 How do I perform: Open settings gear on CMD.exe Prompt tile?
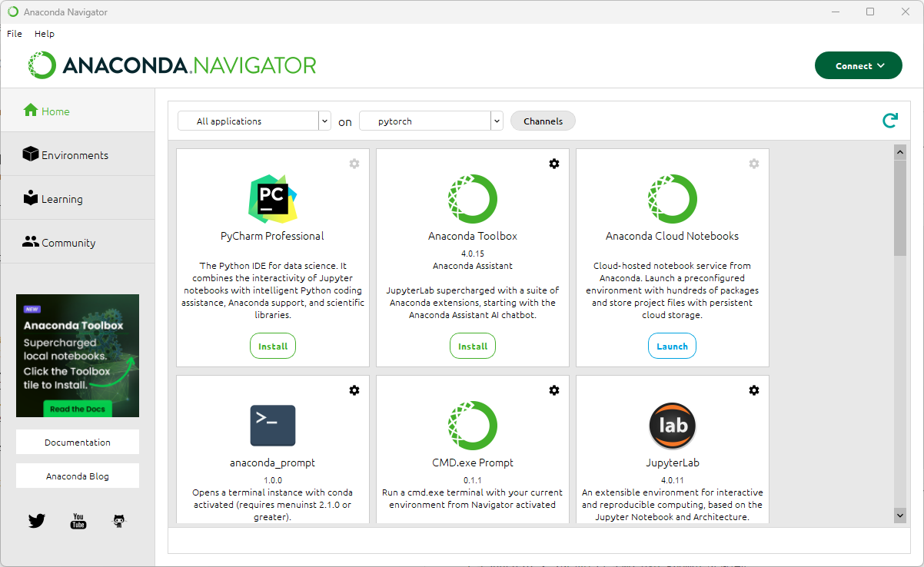point(554,390)
